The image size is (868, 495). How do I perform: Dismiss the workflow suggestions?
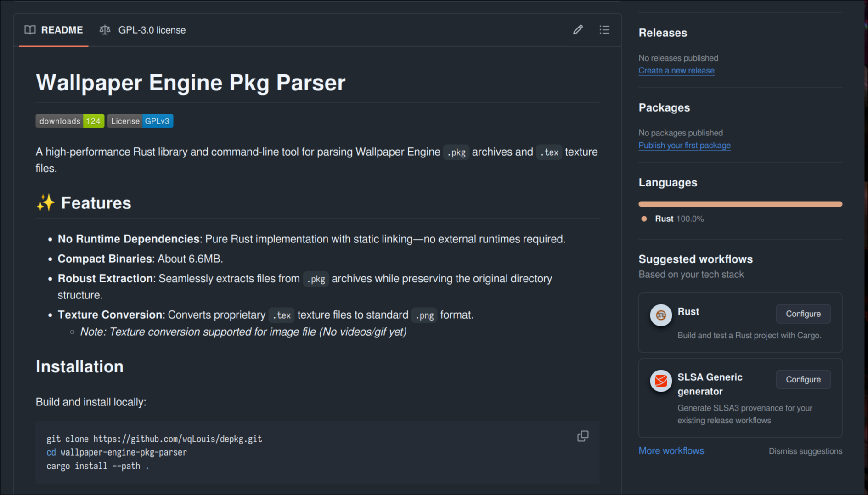tap(805, 451)
